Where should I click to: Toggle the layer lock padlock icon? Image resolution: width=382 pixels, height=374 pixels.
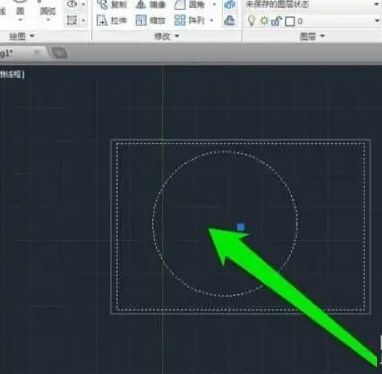[276, 21]
